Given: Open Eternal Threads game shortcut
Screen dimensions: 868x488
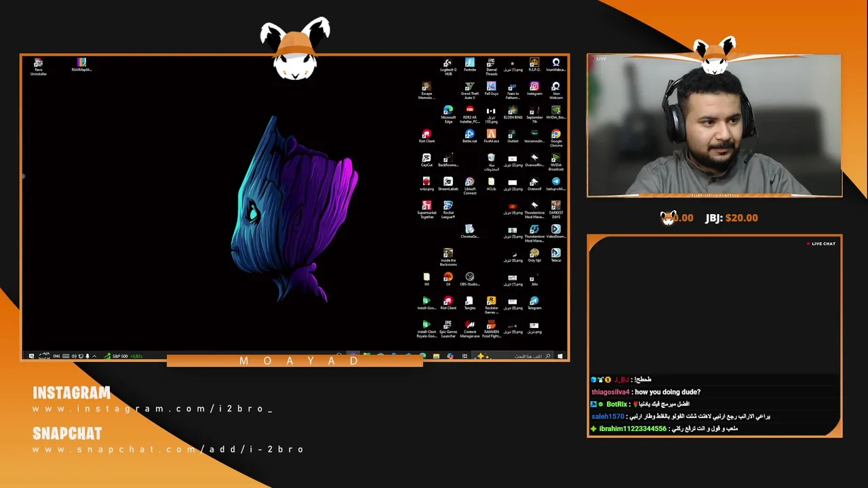Looking at the screenshot, I should tap(492, 66).
